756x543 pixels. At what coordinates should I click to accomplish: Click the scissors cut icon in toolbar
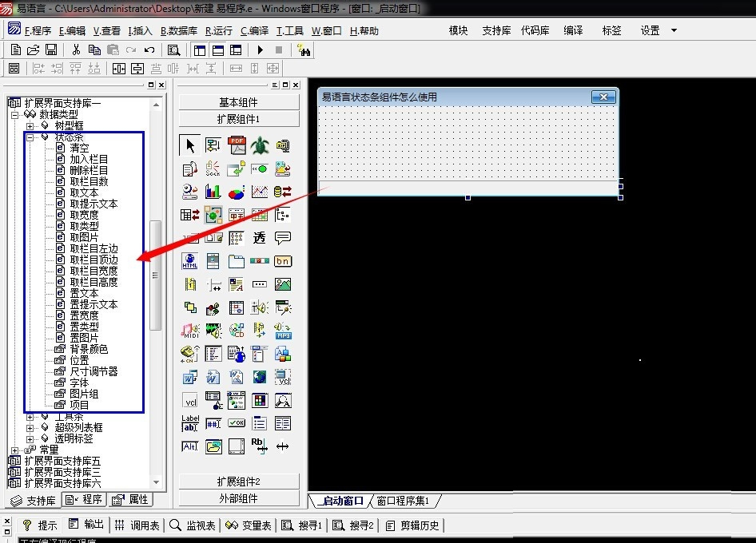(76, 50)
